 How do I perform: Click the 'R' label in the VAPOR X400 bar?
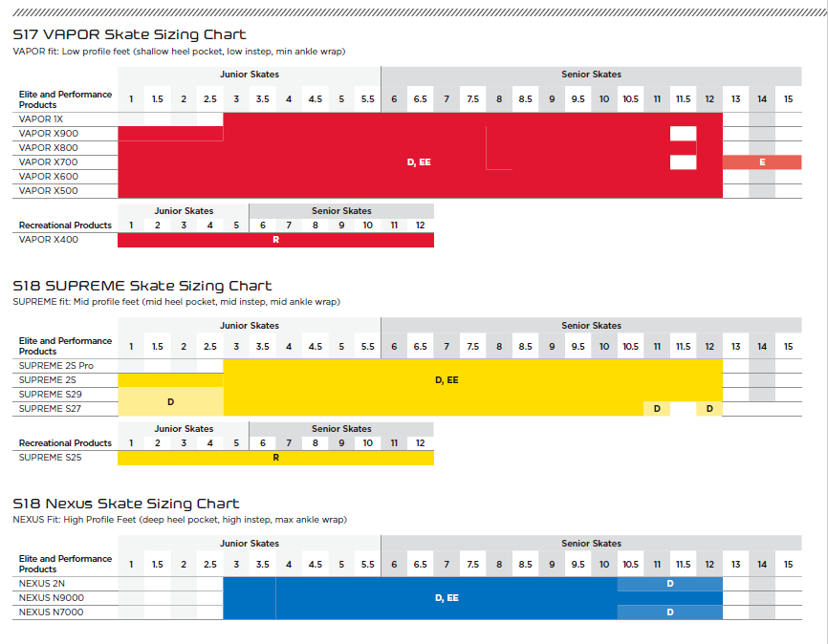click(x=275, y=240)
